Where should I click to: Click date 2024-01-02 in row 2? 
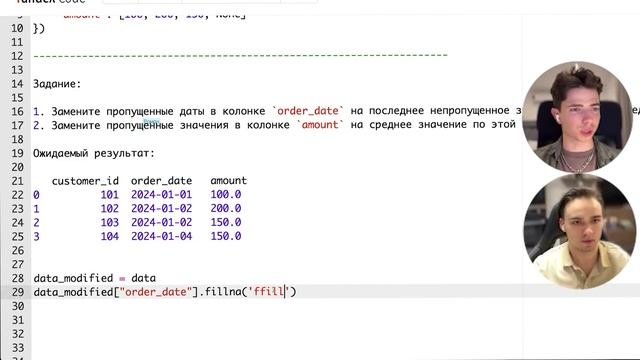[161, 222]
